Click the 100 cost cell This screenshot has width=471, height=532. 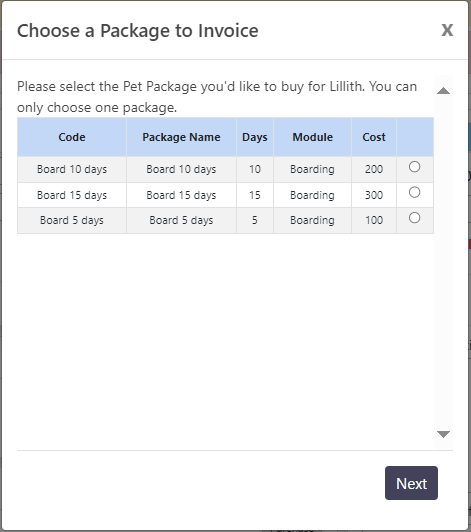(x=374, y=221)
